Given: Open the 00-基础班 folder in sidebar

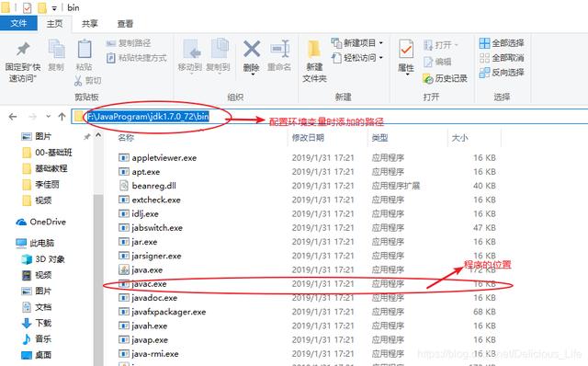Looking at the screenshot, I should point(47,152).
